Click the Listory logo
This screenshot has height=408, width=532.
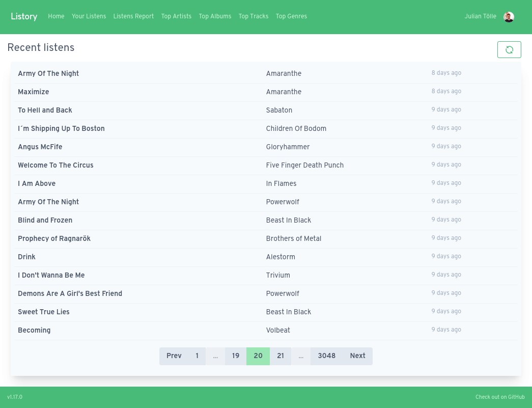[x=24, y=16]
